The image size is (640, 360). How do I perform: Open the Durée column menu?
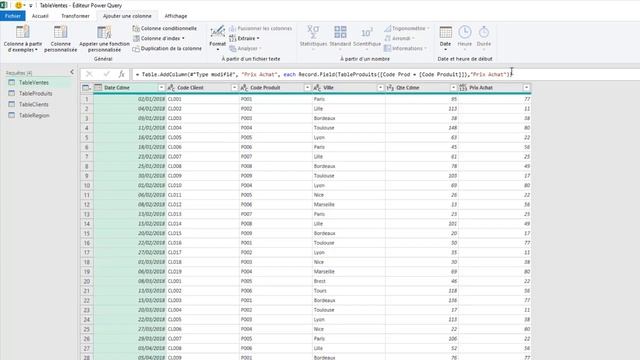[x=484, y=38]
